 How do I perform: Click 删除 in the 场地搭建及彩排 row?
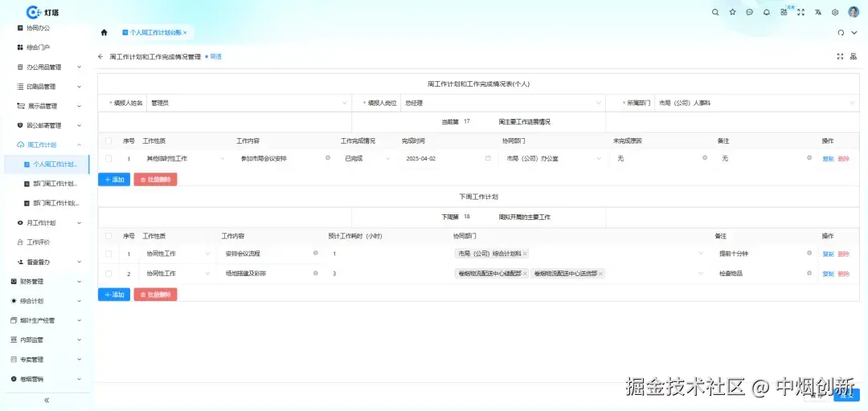pos(844,274)
